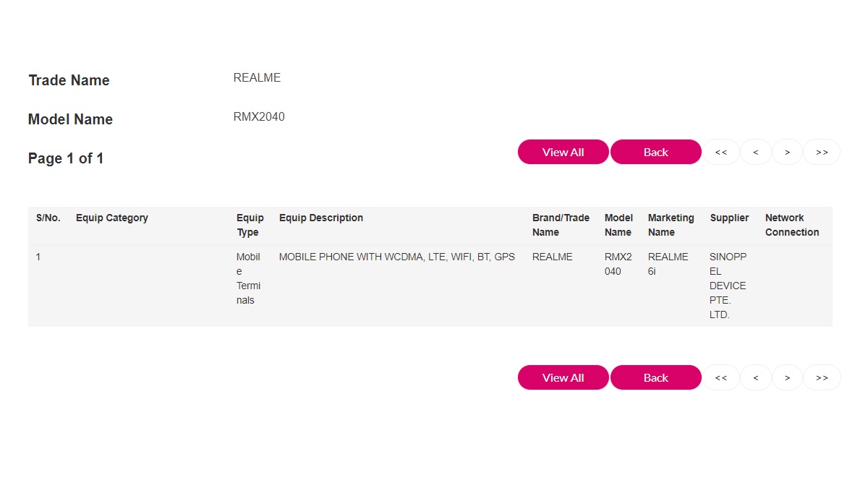Image resolution: width=868 pixels, height=488 pixels.
Task: Click the > next page button below table
Action: (787, 377)
